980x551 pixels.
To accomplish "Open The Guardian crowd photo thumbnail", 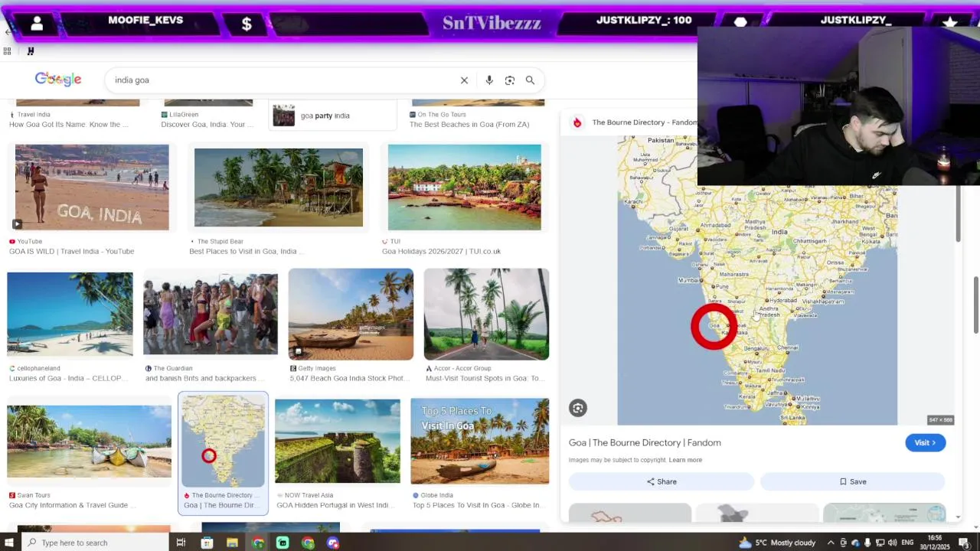I will click(211, 314).
